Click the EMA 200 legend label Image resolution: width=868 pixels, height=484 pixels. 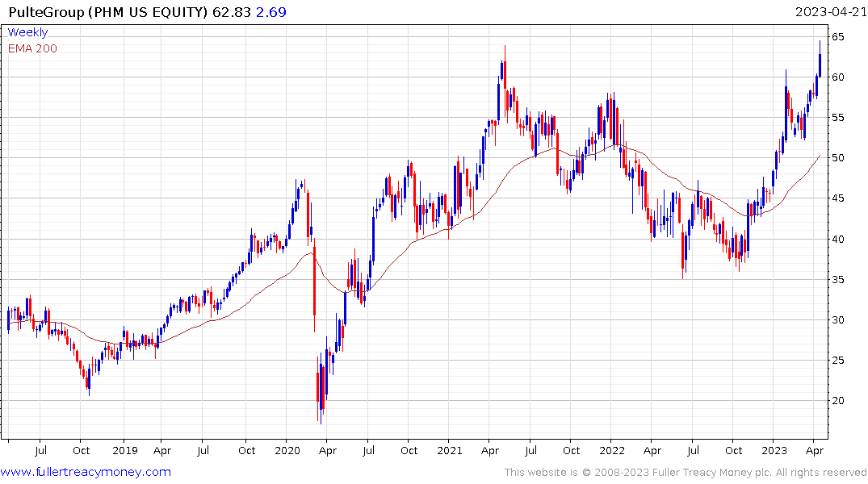(32, 48)
